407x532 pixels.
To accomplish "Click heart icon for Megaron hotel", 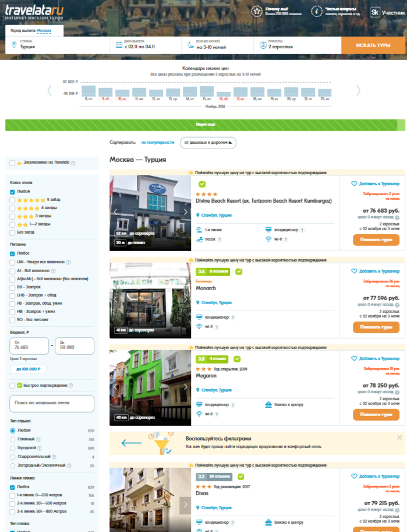I will pyautogui.click(x=354, y=358).
